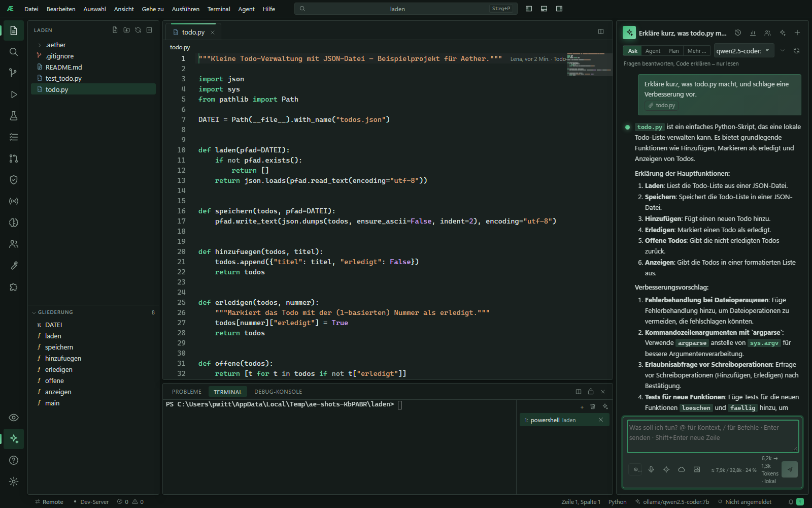Click Nicht angemeldet in status bar
Image resolution: width=812 pixels, height=508 pixels.
[x=745, y=501]
